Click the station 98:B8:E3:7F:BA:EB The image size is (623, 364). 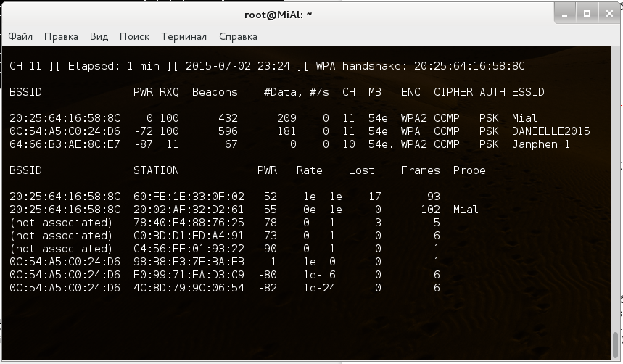189,262
